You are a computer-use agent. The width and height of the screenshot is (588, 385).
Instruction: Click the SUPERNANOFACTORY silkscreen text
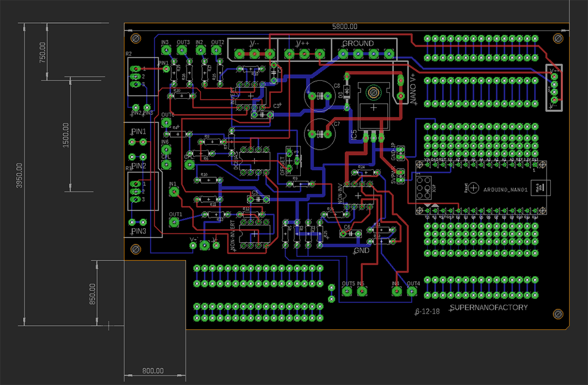[x=489, y=308]
